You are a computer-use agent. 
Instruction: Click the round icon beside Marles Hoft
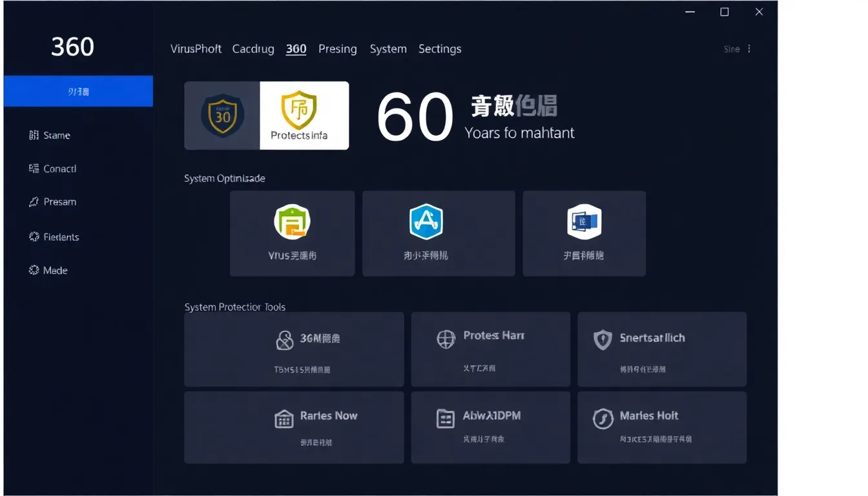pos(603,419)
